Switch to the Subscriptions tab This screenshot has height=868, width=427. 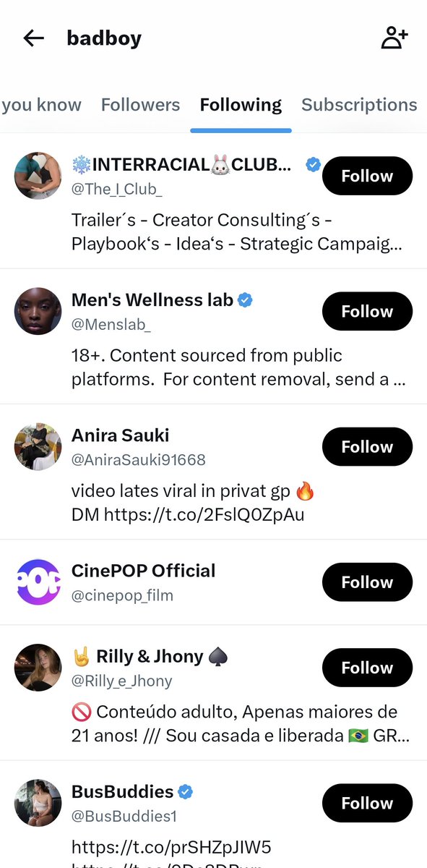click(x=359, y=105)
